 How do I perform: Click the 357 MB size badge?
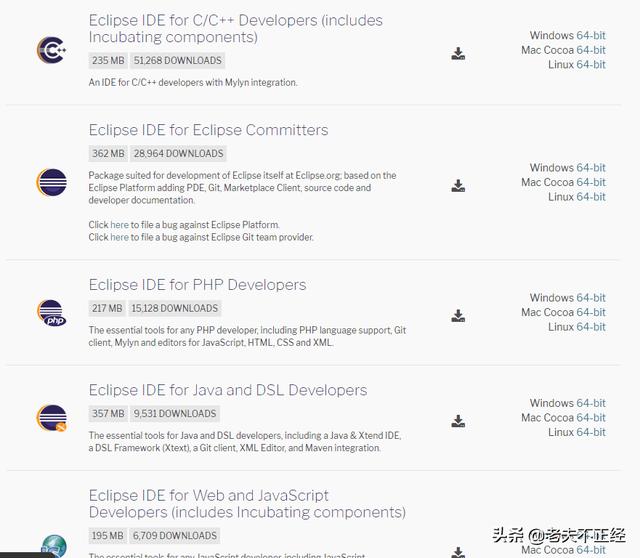(108, 413)
